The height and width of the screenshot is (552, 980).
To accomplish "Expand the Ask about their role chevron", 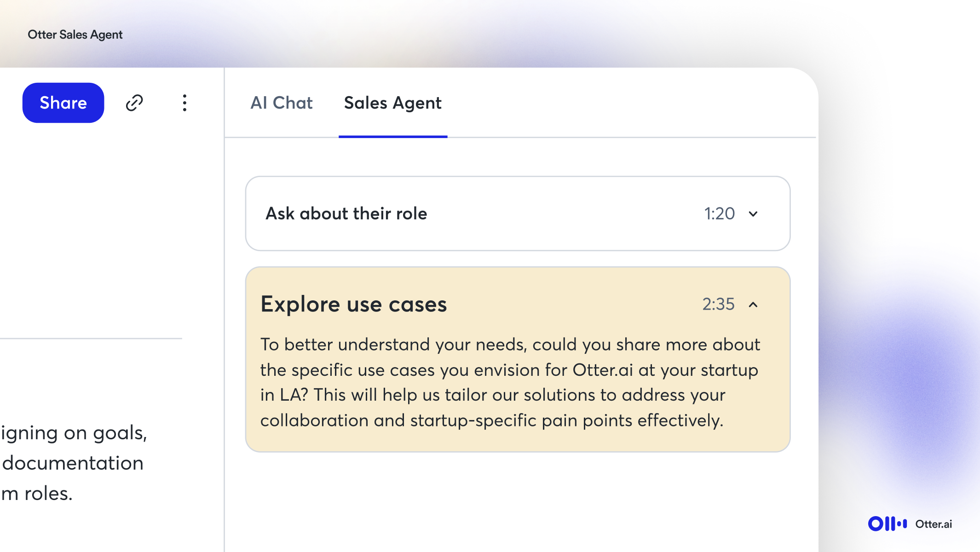I will click(753, 214).
